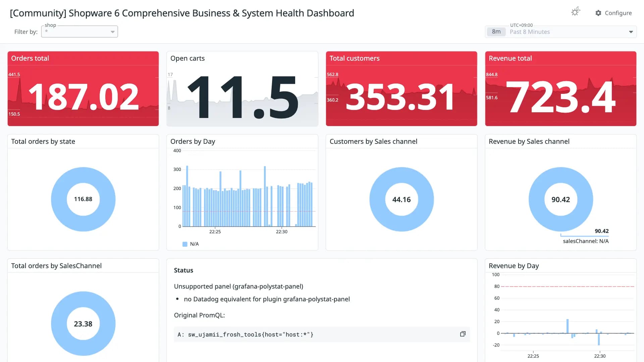Open the shop filter dropdown

(79, 32)
